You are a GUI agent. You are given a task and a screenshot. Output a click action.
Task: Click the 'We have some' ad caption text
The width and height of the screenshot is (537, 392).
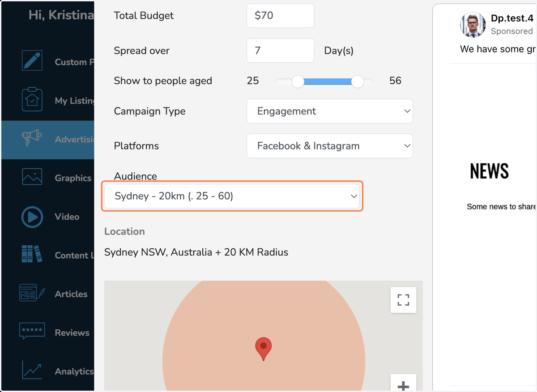pos(498,49)
